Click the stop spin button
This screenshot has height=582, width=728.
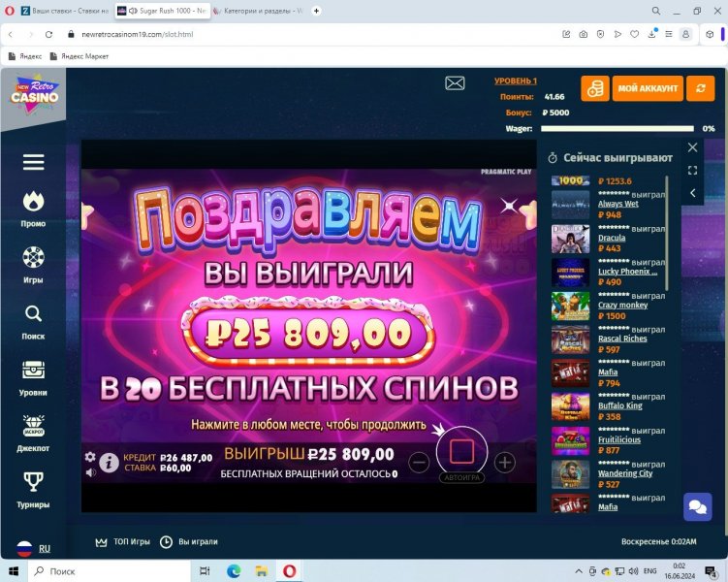click(461, 451)
